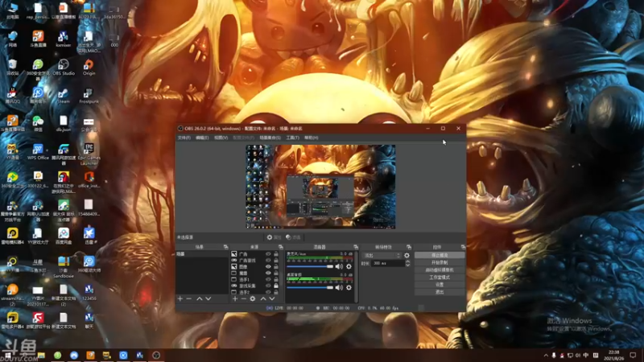
Task: Increase the 300 ms duration with up arrow
Action: pos(407,261)
